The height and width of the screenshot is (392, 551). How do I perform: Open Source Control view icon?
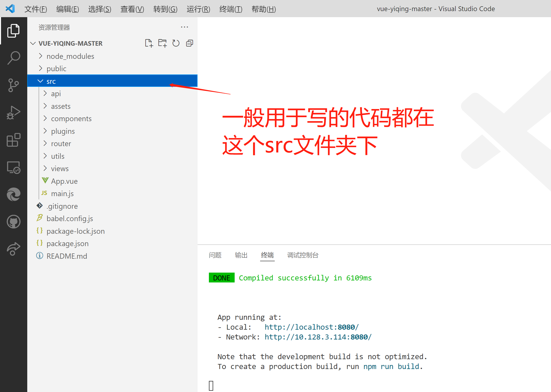pyautogui.click(x=14, y=85)
